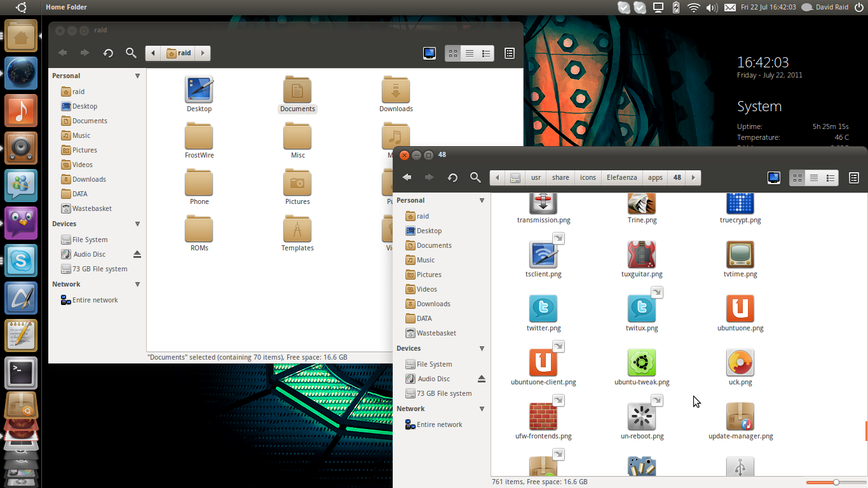Launch Skype from the launcher
868x488 pixels.
pos(21,261)
